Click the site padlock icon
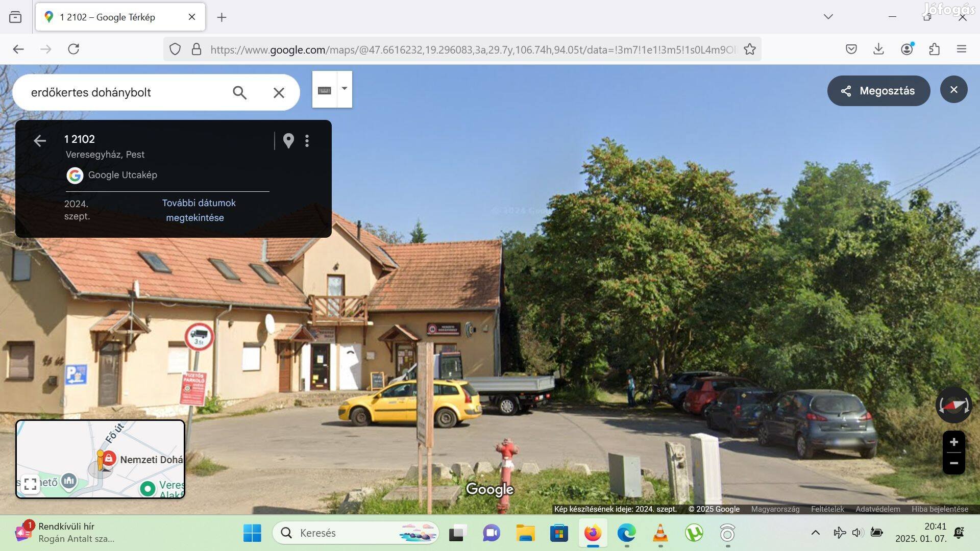The height and width of the screenshot is (551, 980). [197, 49]
